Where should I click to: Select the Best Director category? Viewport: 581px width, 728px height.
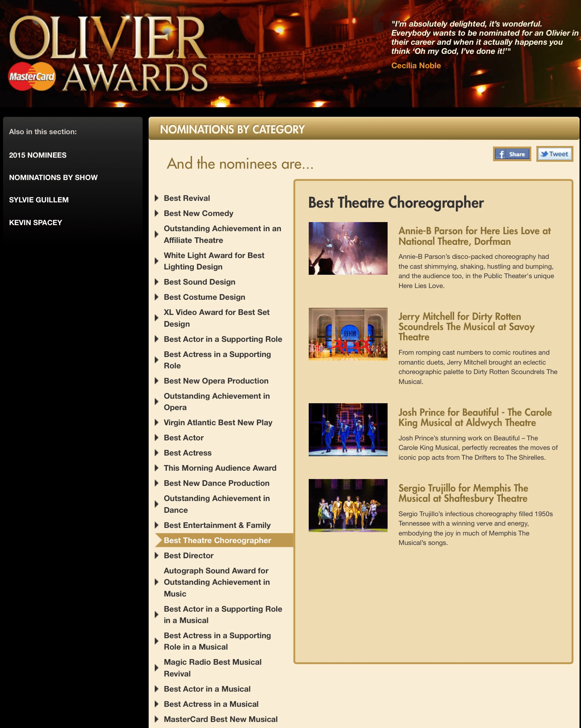pos(188,556)
